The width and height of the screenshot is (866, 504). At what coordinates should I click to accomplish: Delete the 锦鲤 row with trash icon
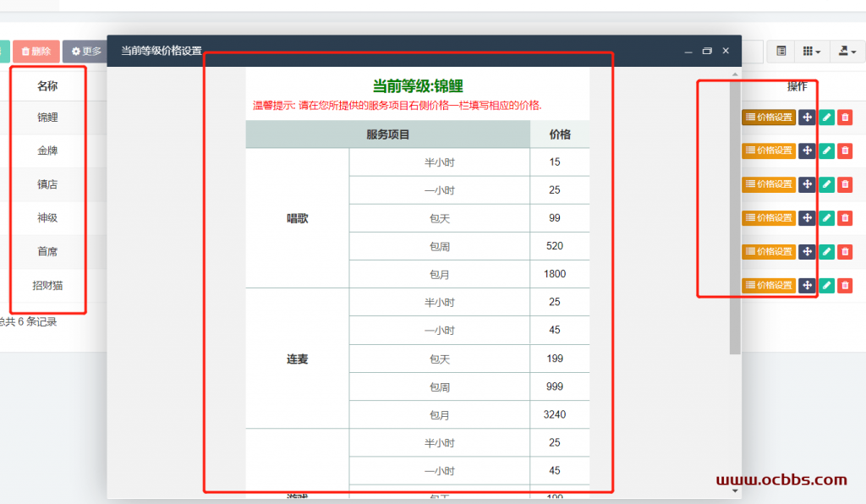pyautogui.click(x=845, y=117)
